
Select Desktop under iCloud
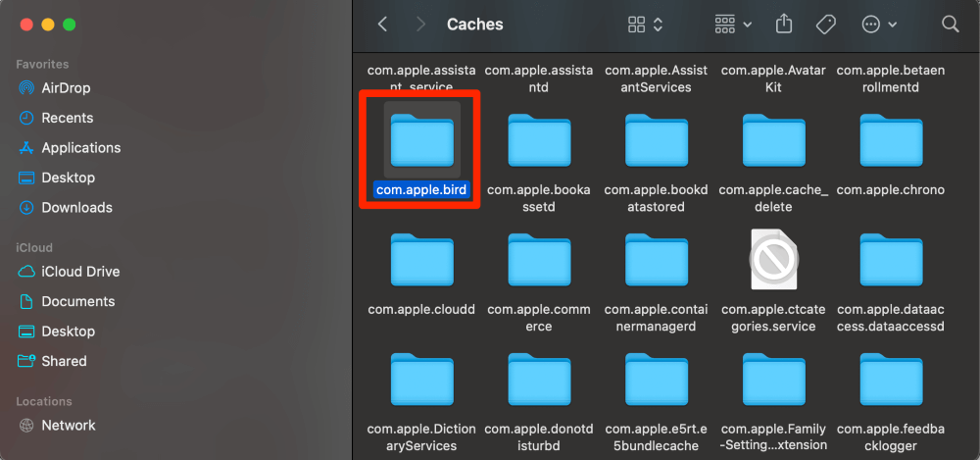pos(68,332)
